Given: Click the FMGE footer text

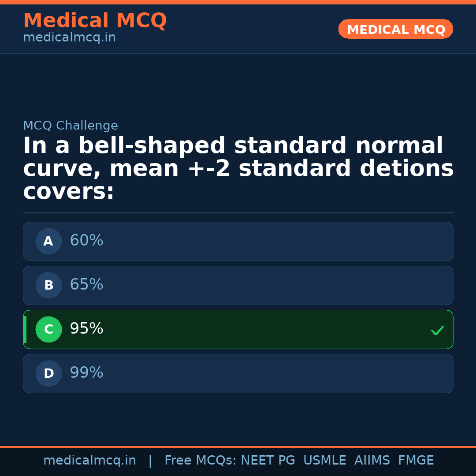Looking at the screenshot, I should (416, 461).
